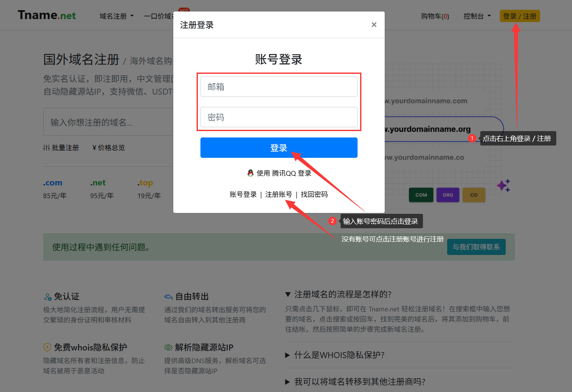Click the Tname.net logo
572x392 pixels.
point(47,16)
